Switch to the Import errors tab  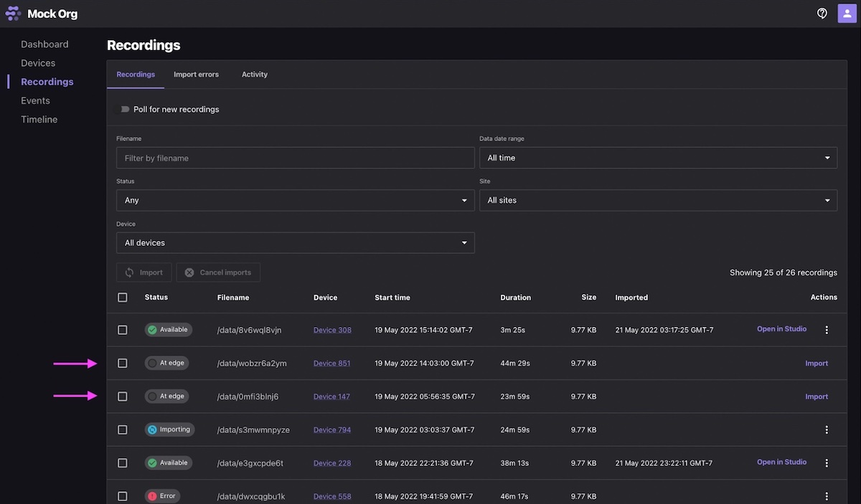(196, 74)
